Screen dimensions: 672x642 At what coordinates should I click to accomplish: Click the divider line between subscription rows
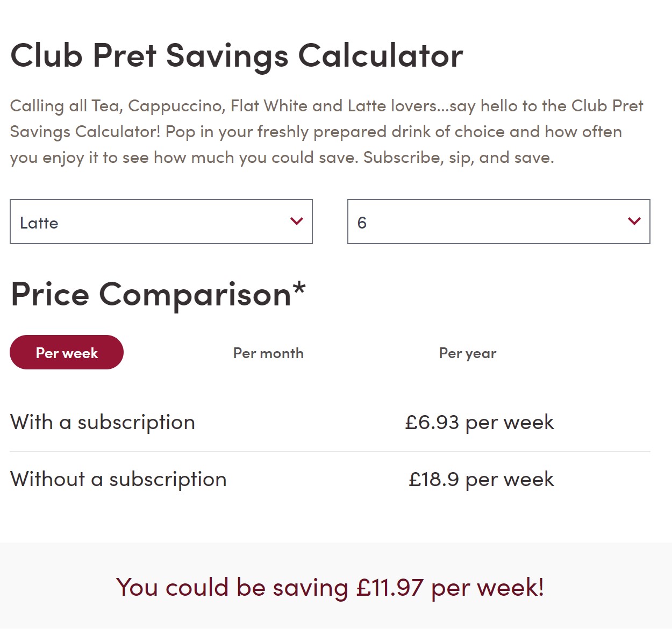coord(330,452)
